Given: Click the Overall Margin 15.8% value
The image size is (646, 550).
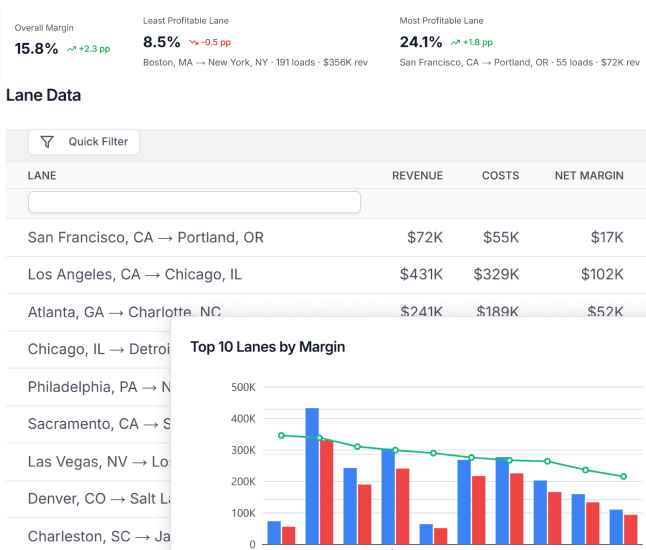Looking at the screenshot, I should point(36,49).
